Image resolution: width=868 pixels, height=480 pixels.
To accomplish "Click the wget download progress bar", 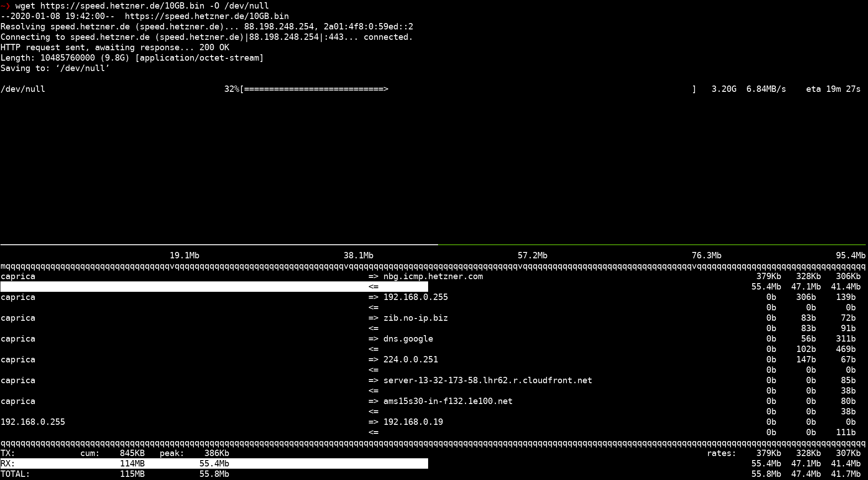I will tap(468, 89).
